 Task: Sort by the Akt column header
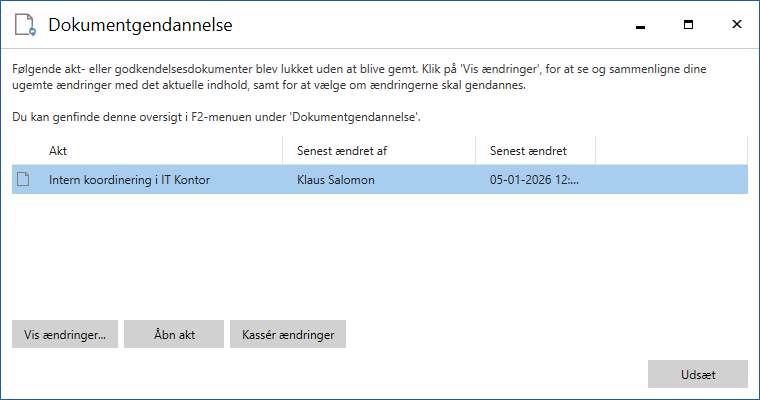147,151
